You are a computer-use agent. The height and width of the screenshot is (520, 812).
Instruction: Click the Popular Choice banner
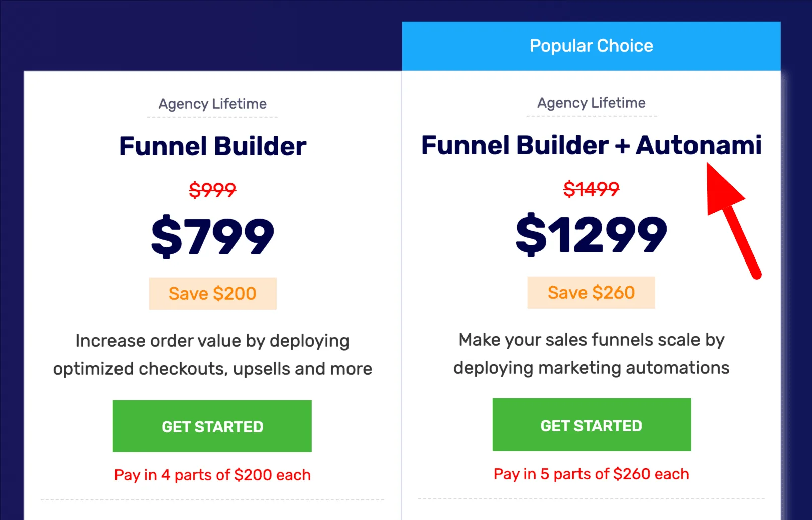592,46
